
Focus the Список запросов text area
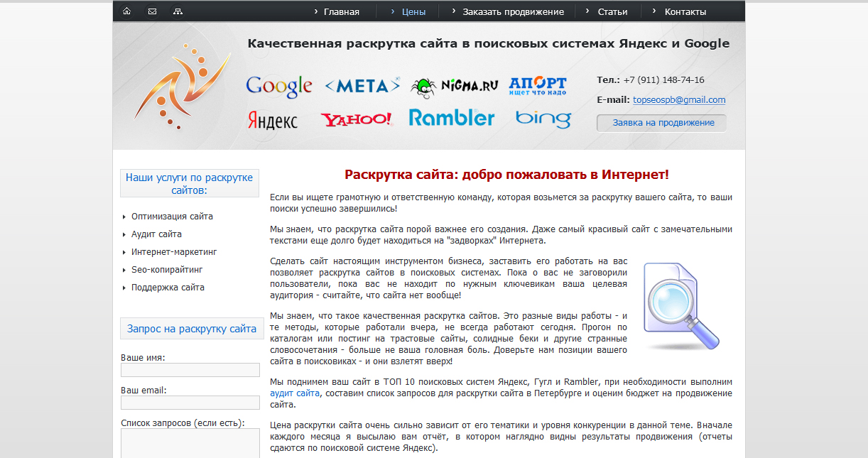(190, 443)
